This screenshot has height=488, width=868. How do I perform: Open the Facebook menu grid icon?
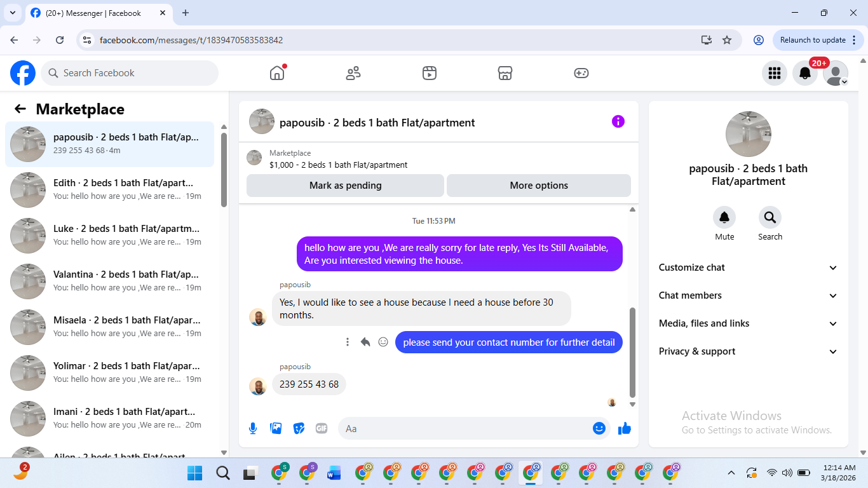pyautogui.click(x=775, y=73)
